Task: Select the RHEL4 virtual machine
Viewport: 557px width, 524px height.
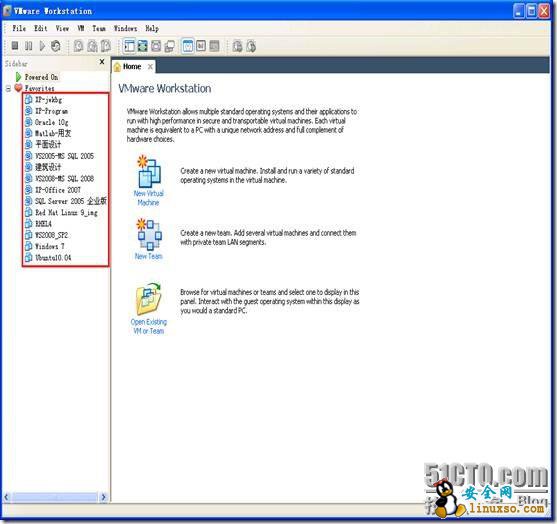Action: coord(43,224)
